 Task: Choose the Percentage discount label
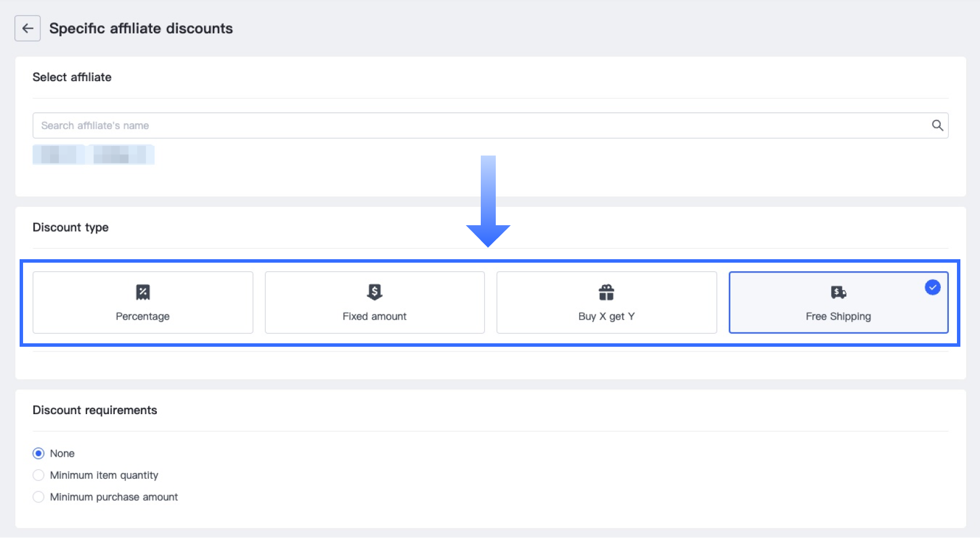(x=143, y=316)
